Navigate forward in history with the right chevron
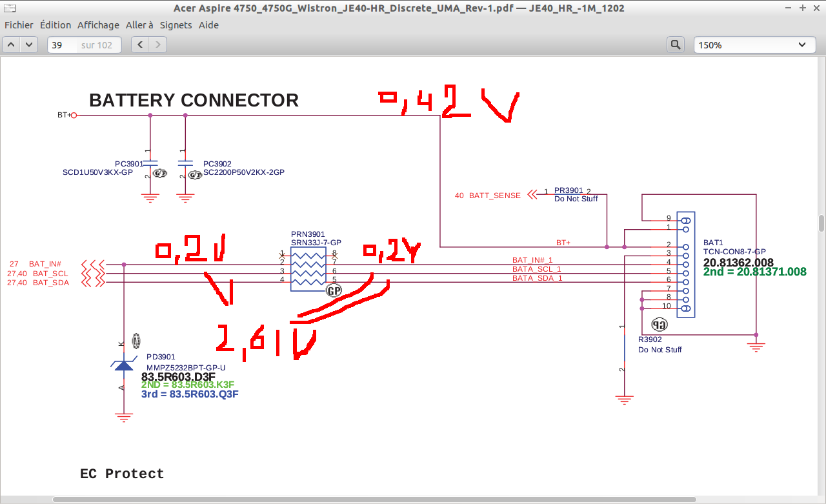Image resolution: width=826 pixels, height=504 pixels. click(158, 45)
